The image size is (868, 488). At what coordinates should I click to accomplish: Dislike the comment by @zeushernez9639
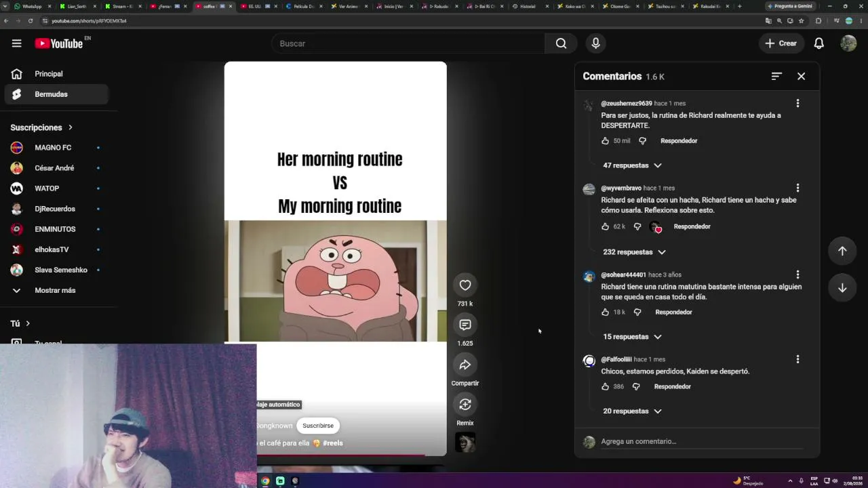(642, 141)
